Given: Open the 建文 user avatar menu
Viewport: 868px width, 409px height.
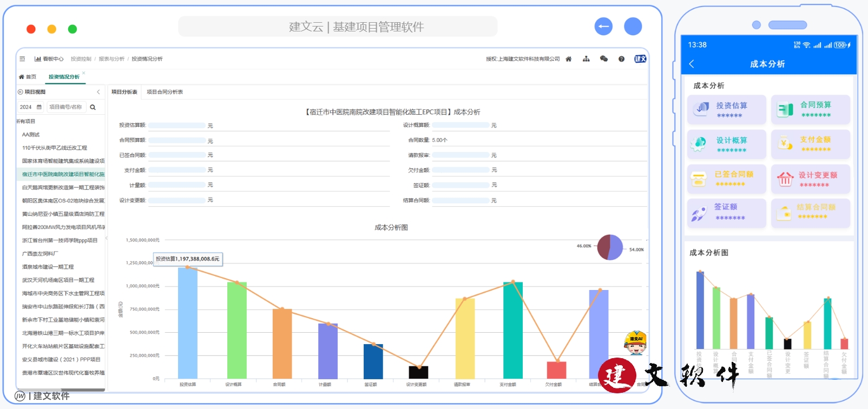Looking at the screenshot, I should click(x=640, y=59).
